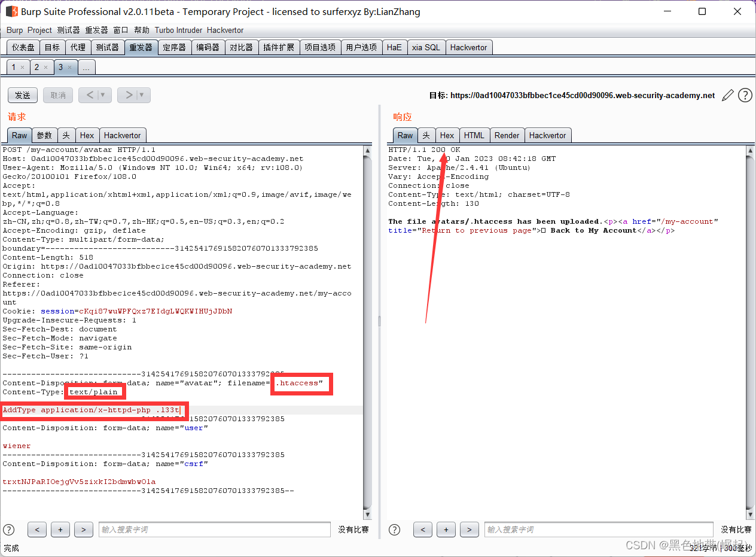Switch to the 项目选项 project options tab

point(320,47)
